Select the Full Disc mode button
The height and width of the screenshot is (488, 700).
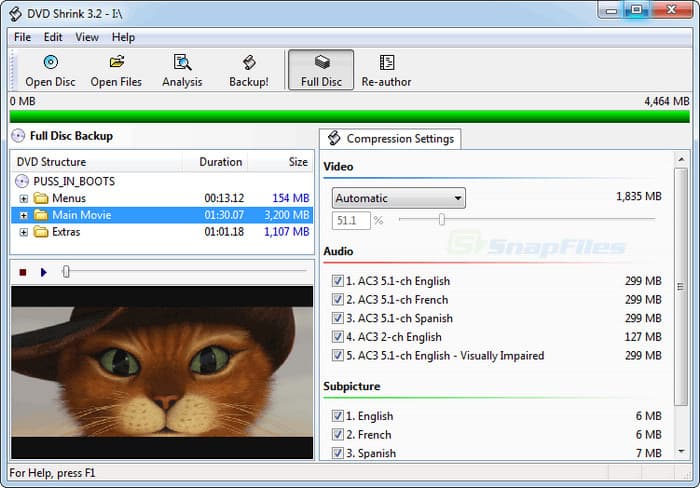click(x=321, y=70)
